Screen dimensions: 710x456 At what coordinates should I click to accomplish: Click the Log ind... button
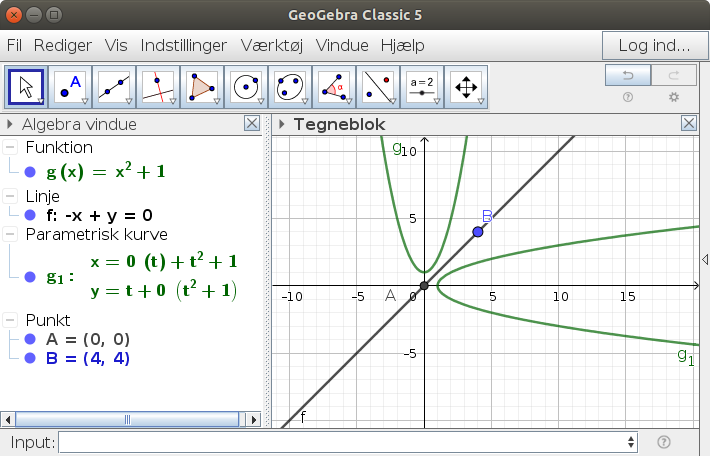pos(654,45)
